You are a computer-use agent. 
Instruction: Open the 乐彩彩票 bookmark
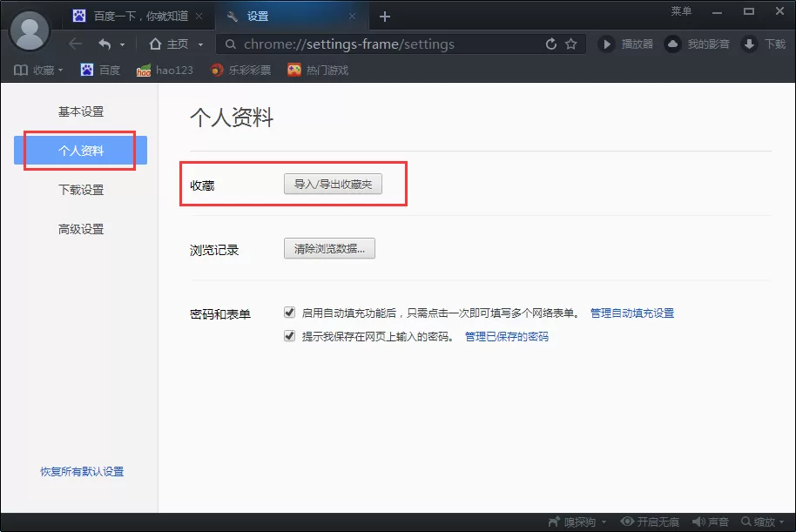tap(241, 70)
